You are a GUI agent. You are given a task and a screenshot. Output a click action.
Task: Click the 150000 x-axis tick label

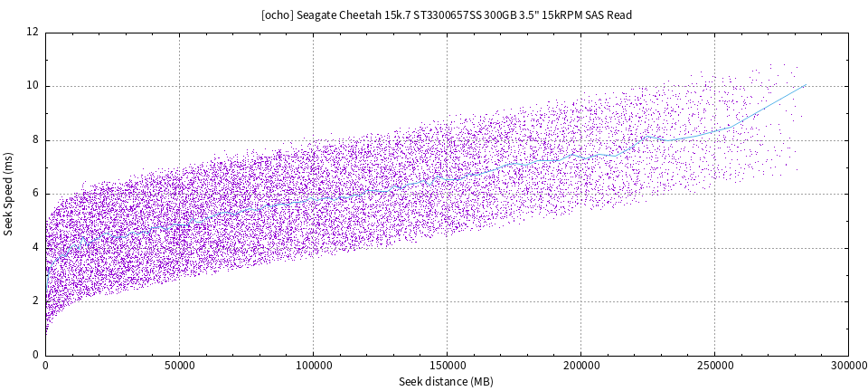(447, 367)
